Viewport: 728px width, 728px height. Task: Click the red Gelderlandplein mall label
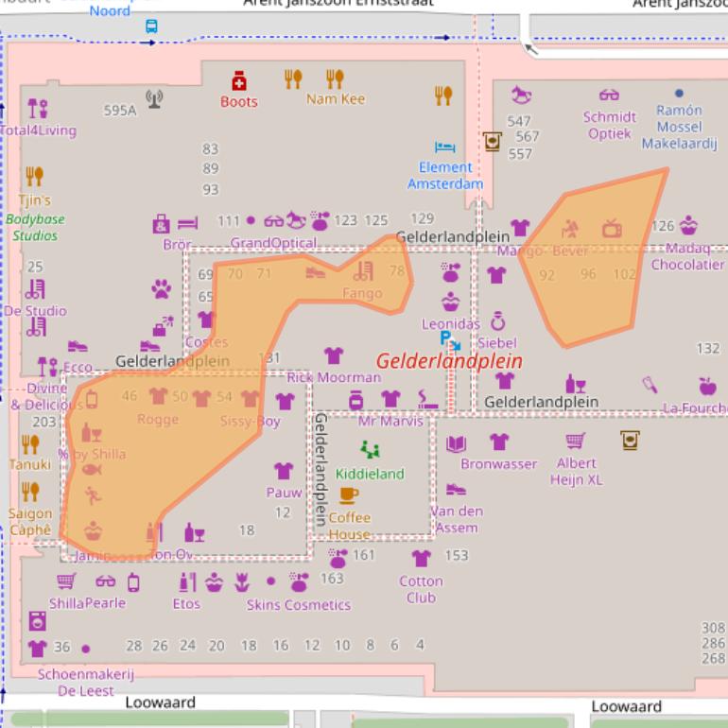click(x=449, y=361)
